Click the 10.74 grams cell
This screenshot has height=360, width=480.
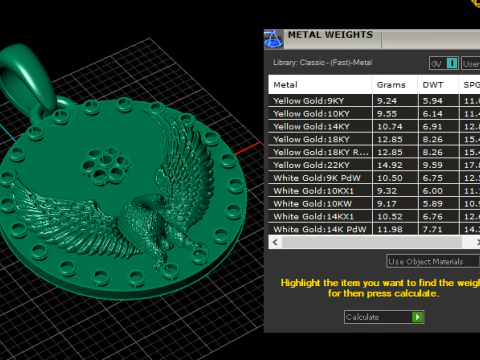tap(395, 127)
